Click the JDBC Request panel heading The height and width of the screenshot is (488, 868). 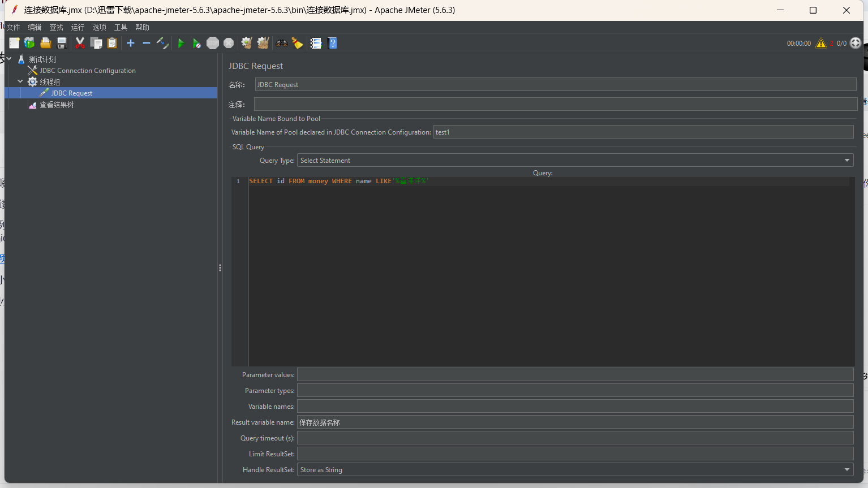[x=256, y=66]
